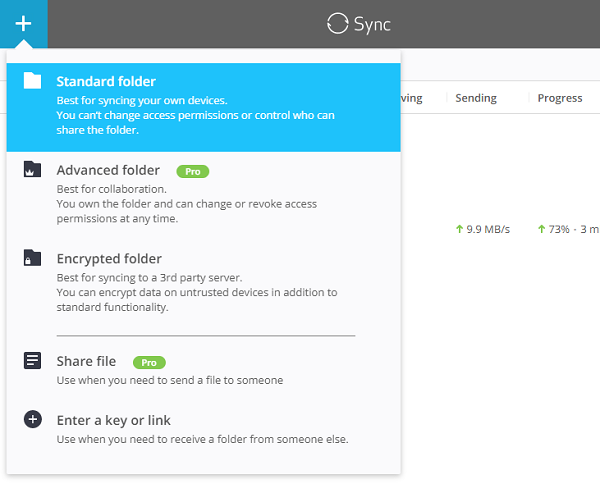Click the green upload arrow beside 9.9 MB/s
This screenshot has width=600, height=493.
click(x=459, y=230)
